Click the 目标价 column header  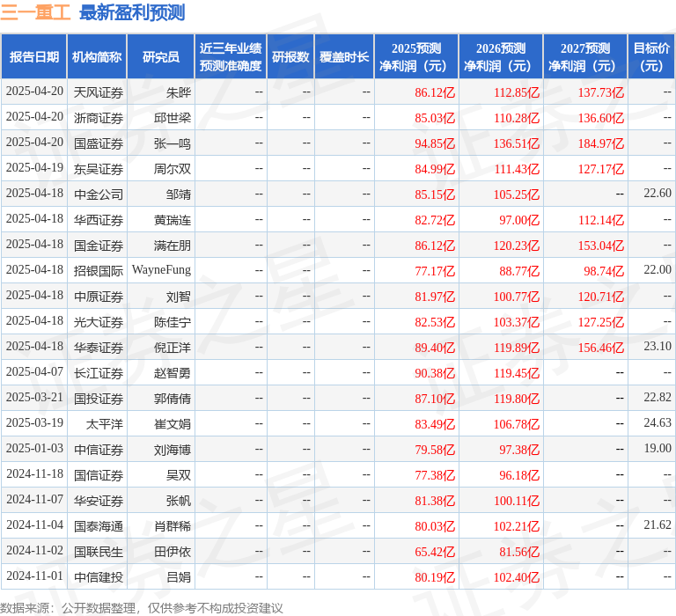click(651, 57)
